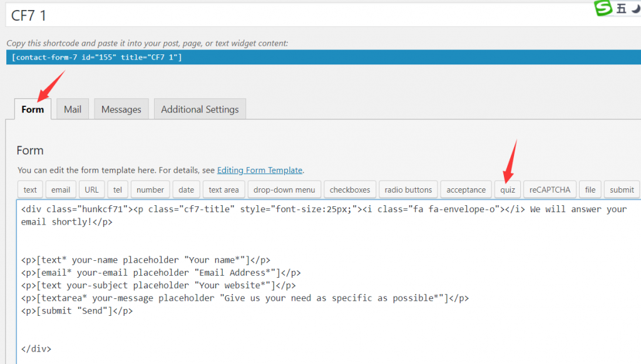Toggle the Wubi 五 input mode indicator
This screenshot has height=364, width=641.
(622, 9)
